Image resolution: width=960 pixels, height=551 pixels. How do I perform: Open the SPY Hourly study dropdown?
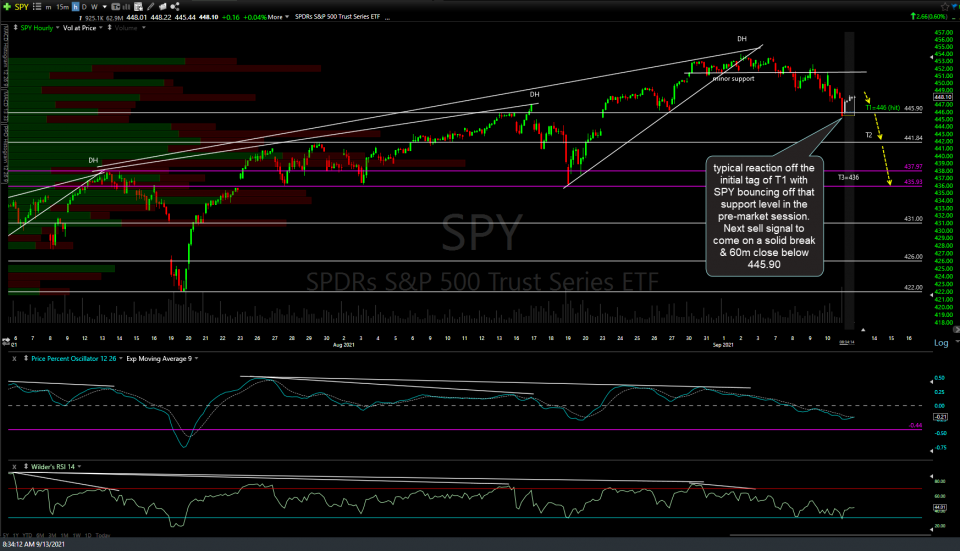(58, 28)
